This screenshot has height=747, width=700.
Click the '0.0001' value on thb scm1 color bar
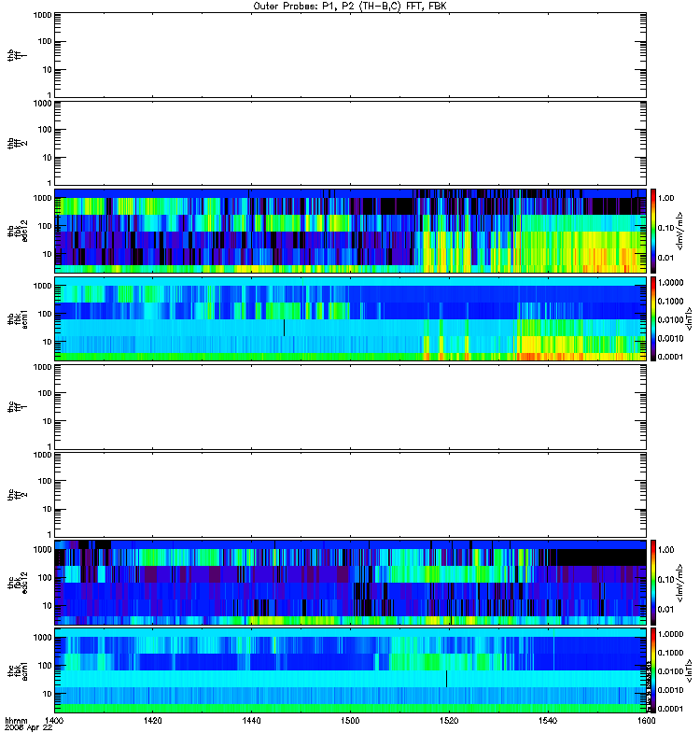click(x=670, y=357)
